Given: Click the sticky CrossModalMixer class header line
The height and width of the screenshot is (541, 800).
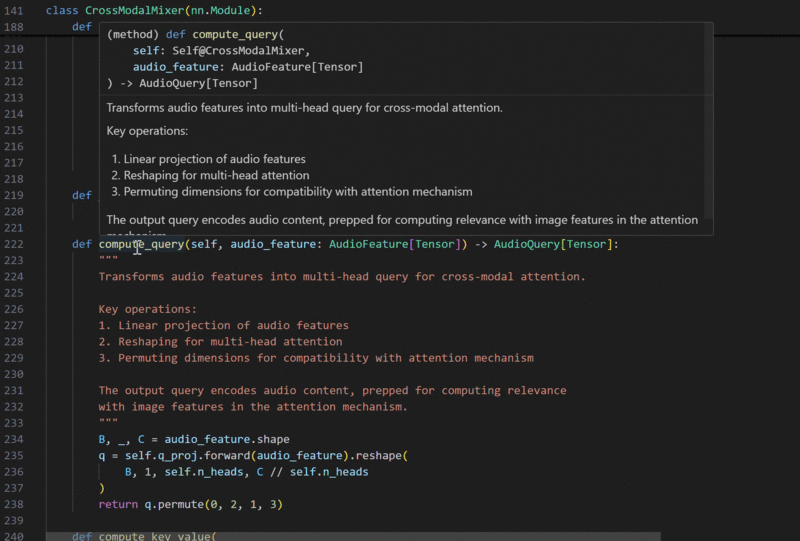Looking at the screenshot, I should pos(154,10).
